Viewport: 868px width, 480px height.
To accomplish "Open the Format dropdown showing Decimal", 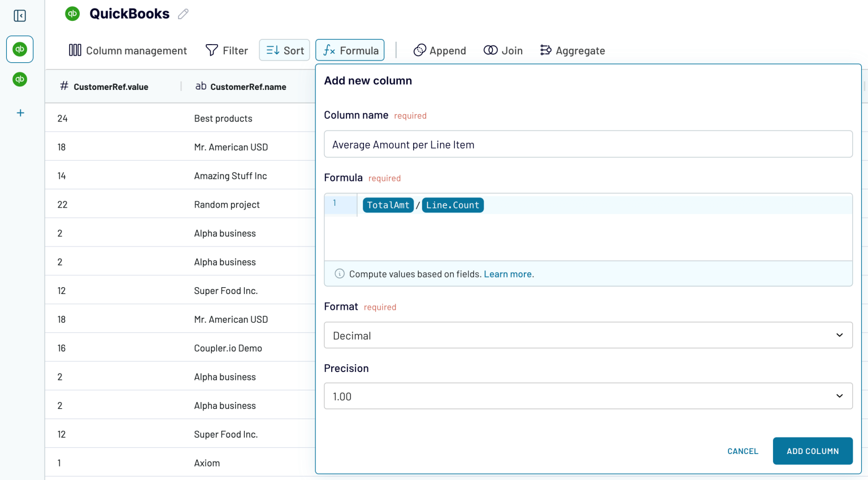I will pyautogui.click(x=588, y=335).
